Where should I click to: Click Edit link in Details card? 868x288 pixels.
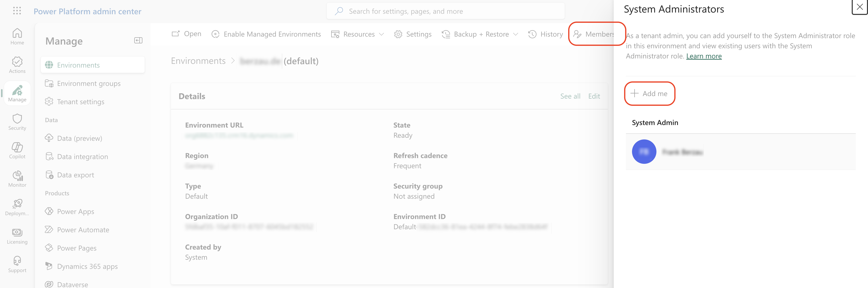594,96
